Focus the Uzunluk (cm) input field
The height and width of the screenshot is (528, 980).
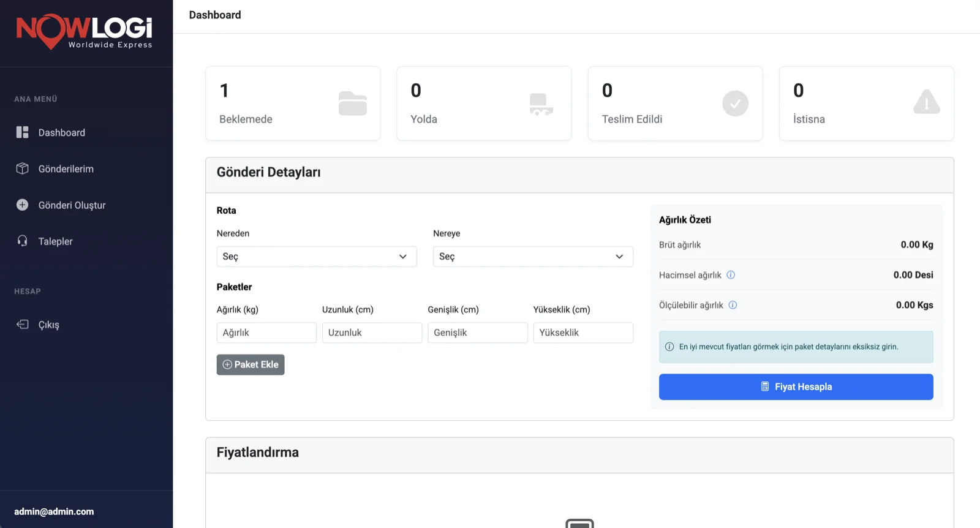tap(372, 333)
